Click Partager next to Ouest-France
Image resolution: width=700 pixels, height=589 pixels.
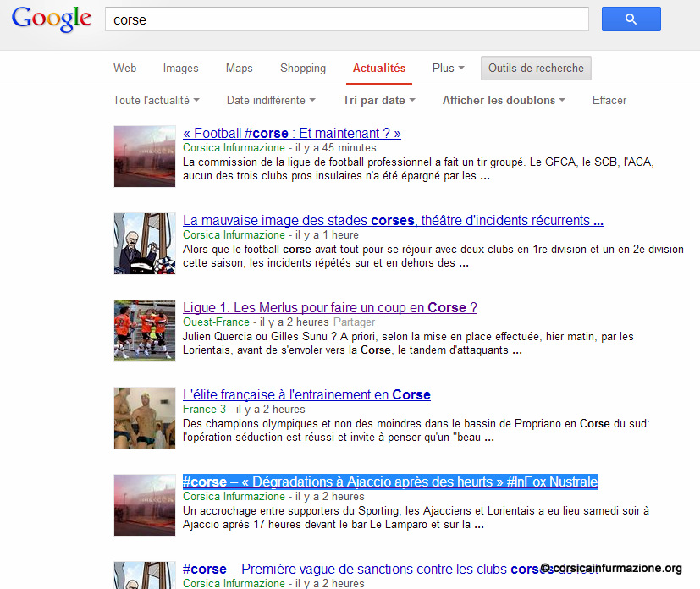[354, 322]
